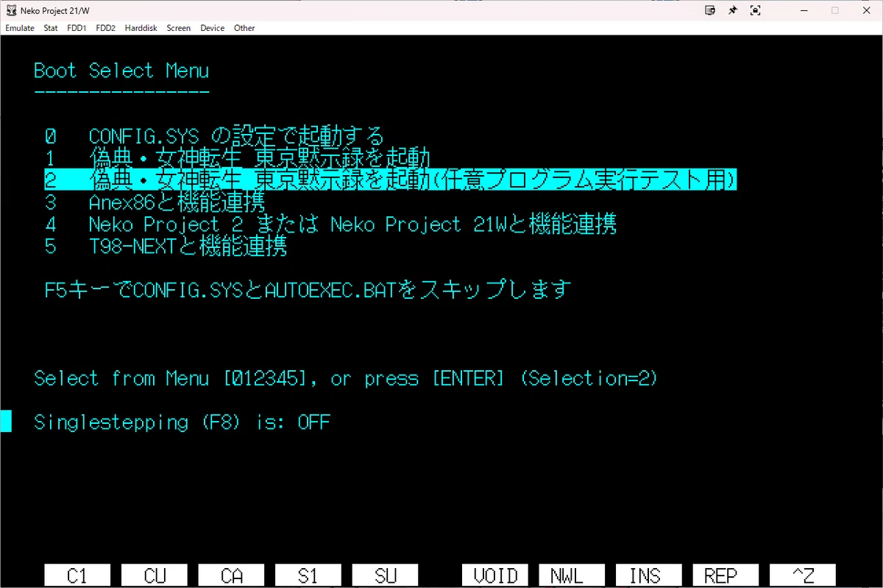Open the Screen menu
Image resolution: width=883 pixels, height=588 pixels.
[x=178, y=28]
